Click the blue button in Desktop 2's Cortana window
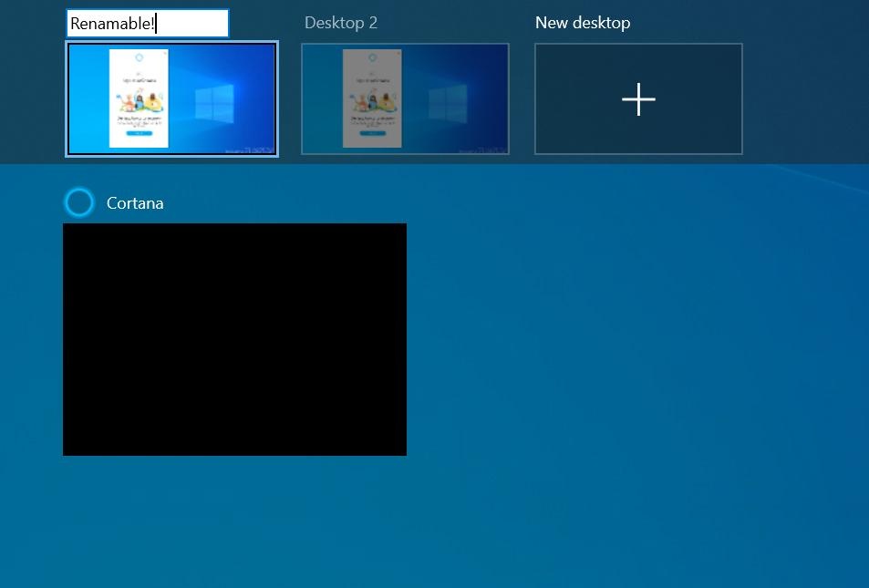This screenshot has height=588, width=869. click(x=372, y=134)
